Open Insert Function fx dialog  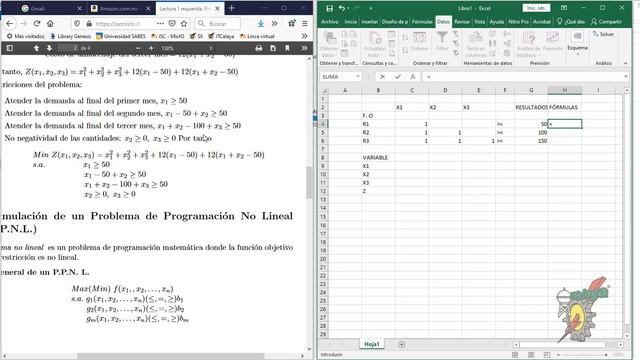tap(413, 76)
